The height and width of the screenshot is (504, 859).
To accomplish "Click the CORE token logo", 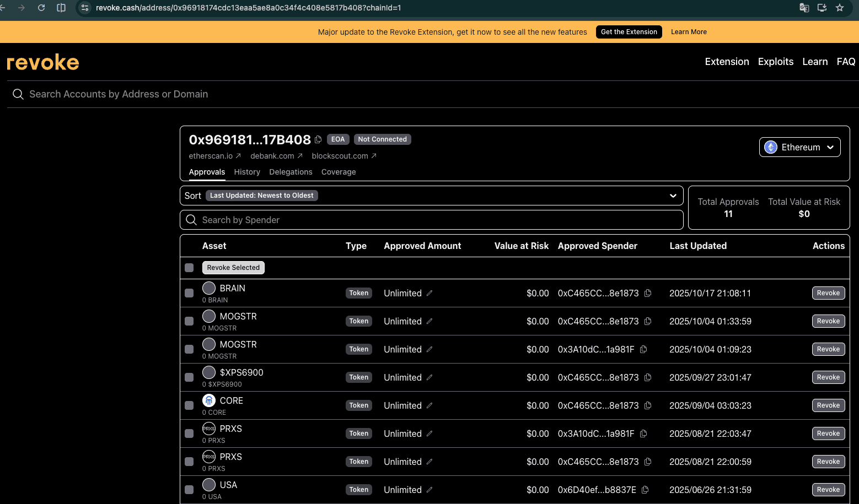I will [209, 400].
